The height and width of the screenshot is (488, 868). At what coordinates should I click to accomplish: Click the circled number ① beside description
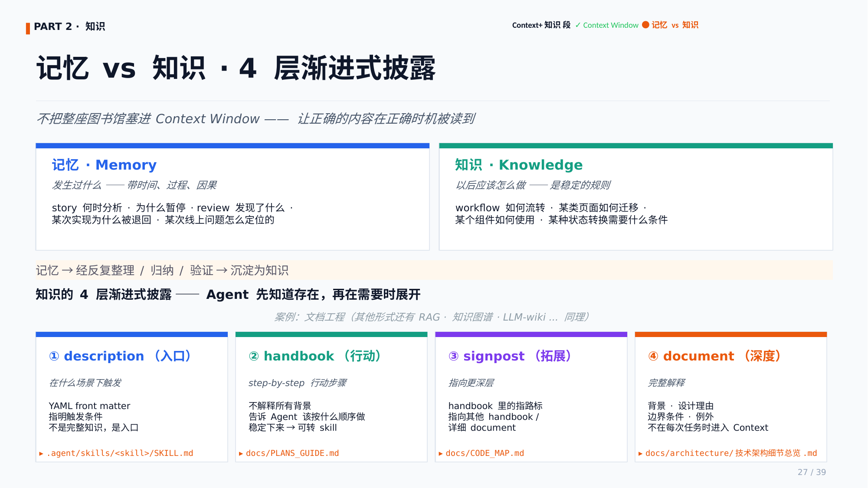click(x=54, y=356)
